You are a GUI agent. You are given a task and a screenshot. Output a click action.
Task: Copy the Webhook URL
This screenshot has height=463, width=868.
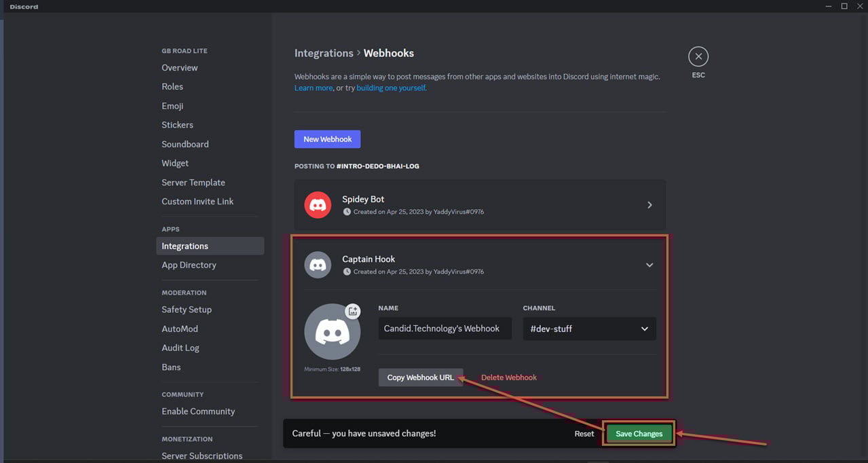[x=421, y=377]
